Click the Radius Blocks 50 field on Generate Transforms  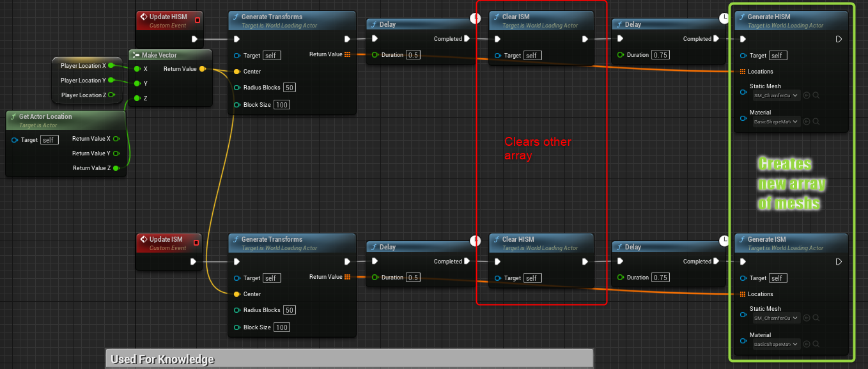289,87
